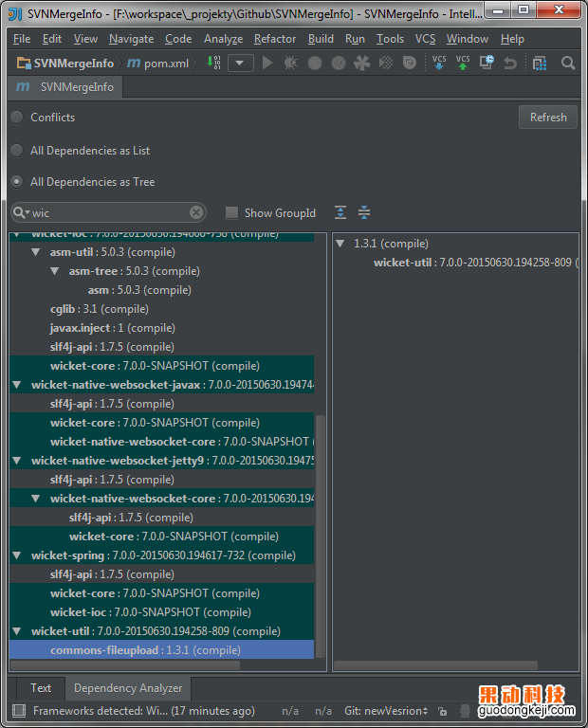Click the Expand All tree icon
The image size is (588, 728).
(x=340, y=213)
